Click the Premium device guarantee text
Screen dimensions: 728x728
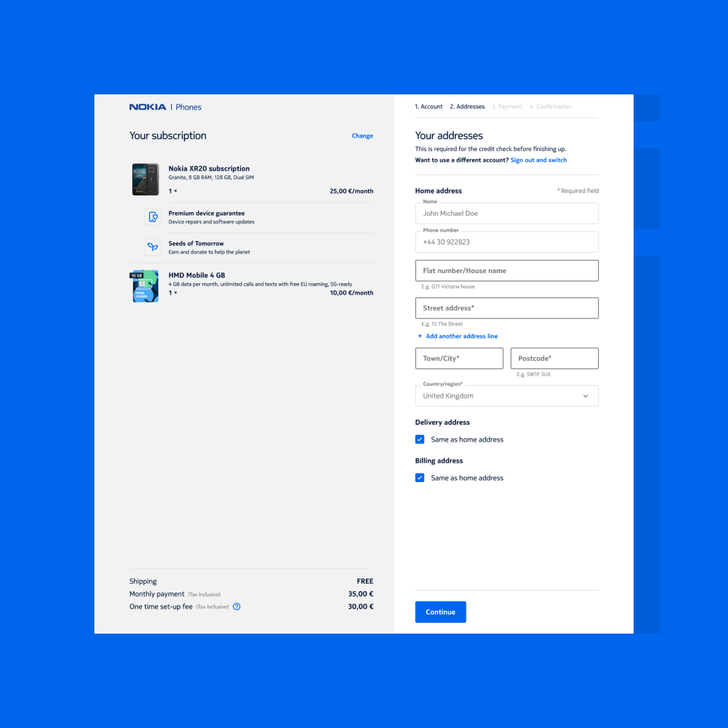pos(207,213)
